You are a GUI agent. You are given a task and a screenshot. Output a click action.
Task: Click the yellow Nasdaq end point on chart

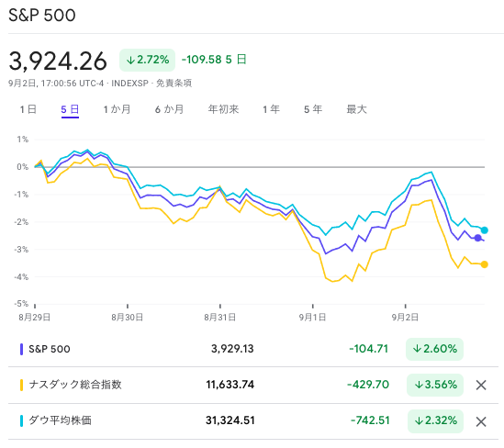485,264
